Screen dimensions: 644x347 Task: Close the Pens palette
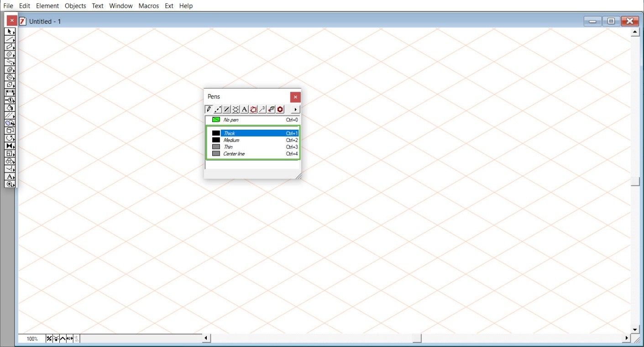pos(295,97)
